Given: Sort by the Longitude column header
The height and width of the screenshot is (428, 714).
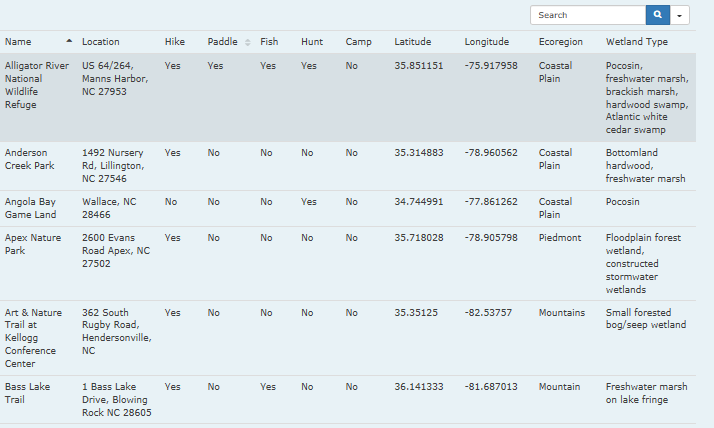Looking at the screenshot, I should [487, 42].
